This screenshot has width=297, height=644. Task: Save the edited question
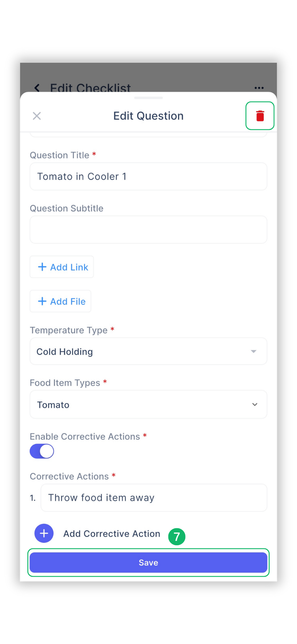point(148,562)
